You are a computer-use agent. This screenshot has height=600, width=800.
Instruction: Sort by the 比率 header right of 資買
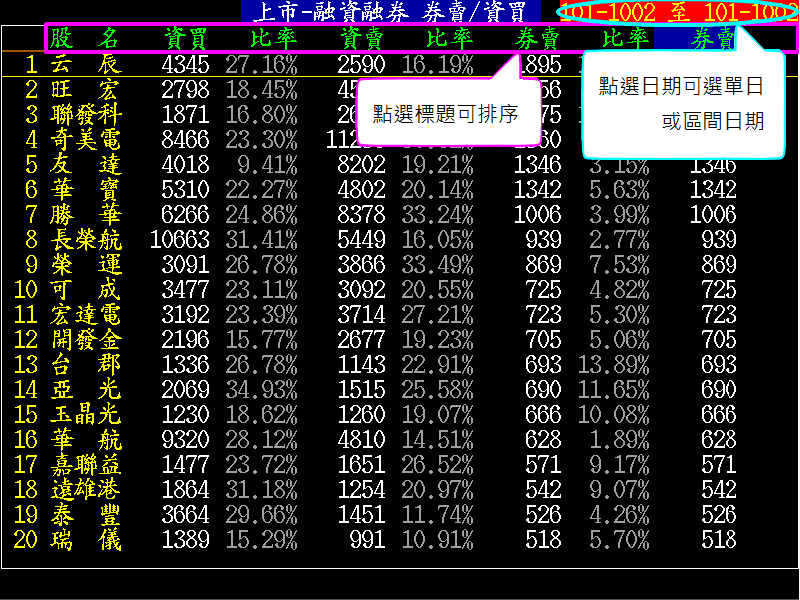[x=273, y=39]
